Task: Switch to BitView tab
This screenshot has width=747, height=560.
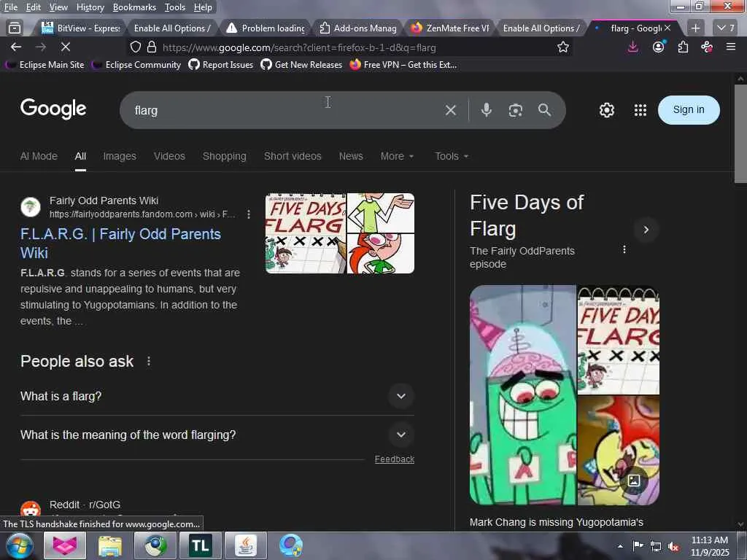Action: tap(80, 28)
